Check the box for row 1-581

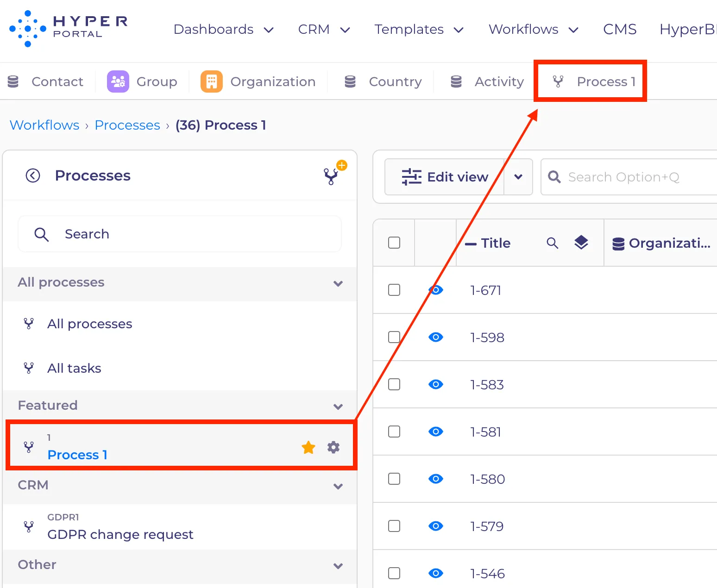pos(394,432)
